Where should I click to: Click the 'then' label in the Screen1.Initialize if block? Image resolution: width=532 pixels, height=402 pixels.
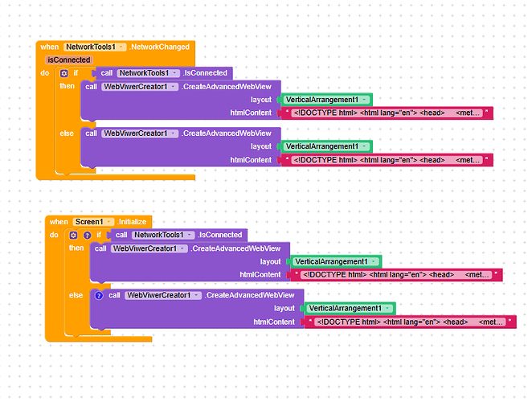point(76,248)
